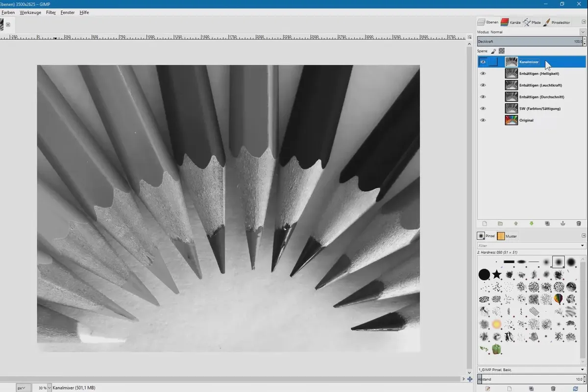Screen dimensions: 588x392
Task: Open the Filter menu
Action: pyautogui.click(x=51, y=12)
